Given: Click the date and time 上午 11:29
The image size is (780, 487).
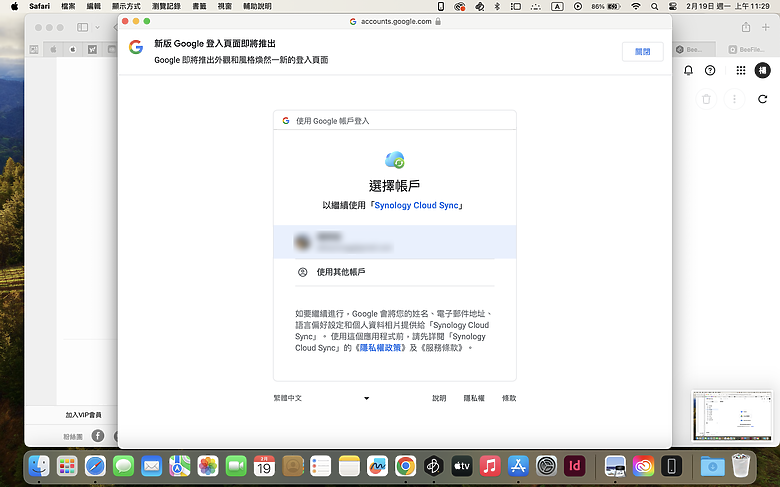Looking at the screenshot, I should pyautogui.click(x=728, y=6).
